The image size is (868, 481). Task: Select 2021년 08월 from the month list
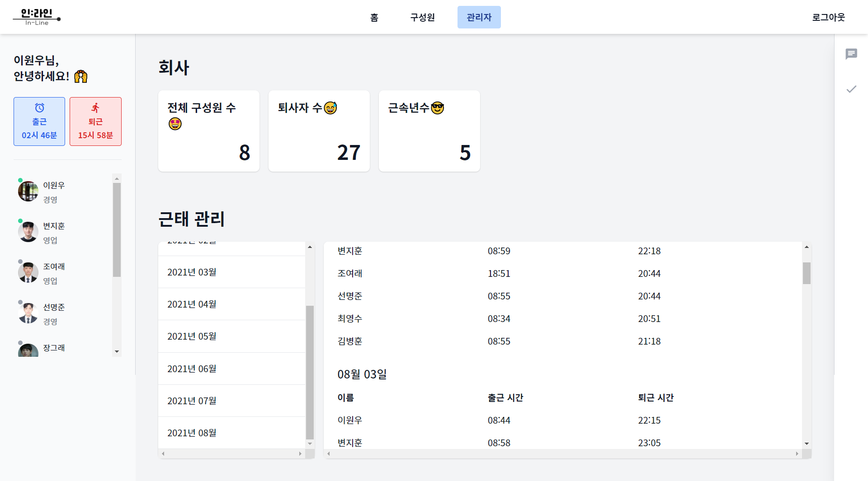coord(192,433)
